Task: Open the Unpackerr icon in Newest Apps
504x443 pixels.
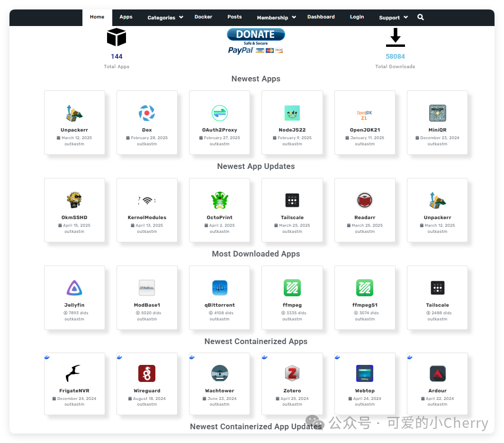Action: point(74,113)
